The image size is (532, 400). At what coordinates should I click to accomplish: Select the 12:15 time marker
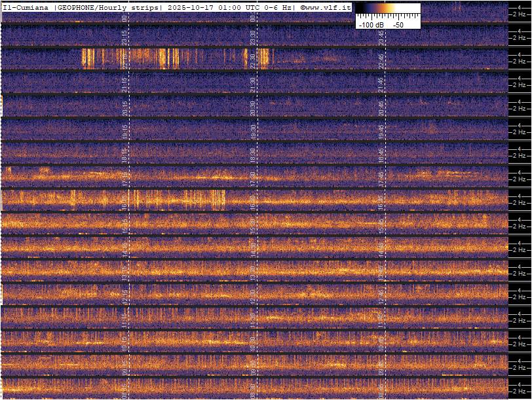tap(124, 297)
